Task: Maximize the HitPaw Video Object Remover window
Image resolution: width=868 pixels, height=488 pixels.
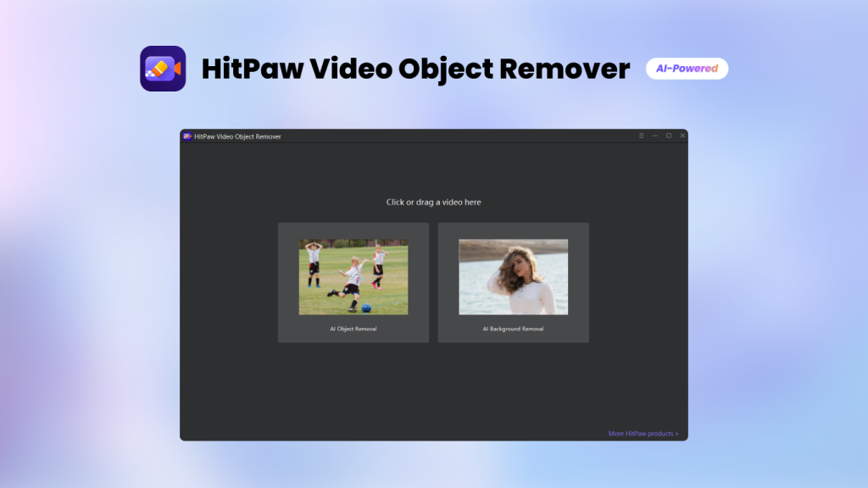Action: 669,136
